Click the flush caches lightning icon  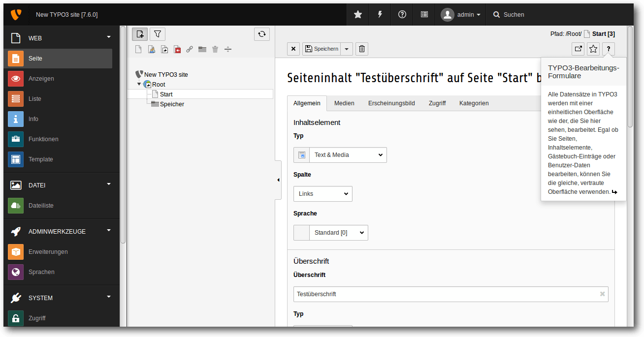tap(380, 15)
